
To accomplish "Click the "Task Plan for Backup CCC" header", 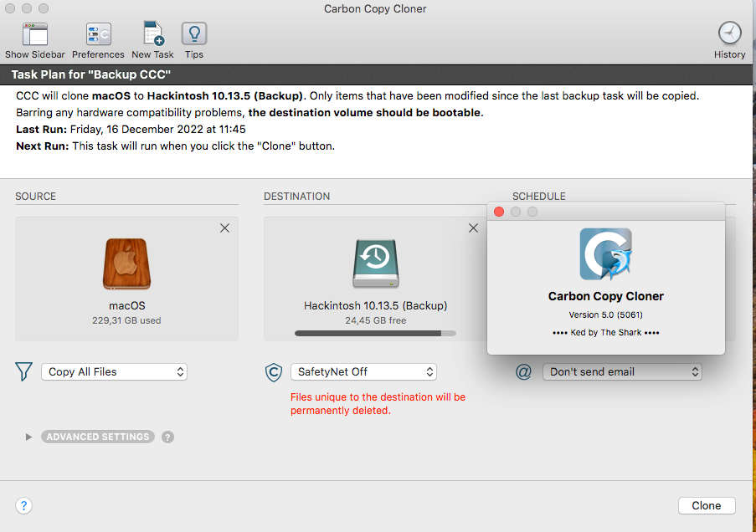I will pos(91,74).
